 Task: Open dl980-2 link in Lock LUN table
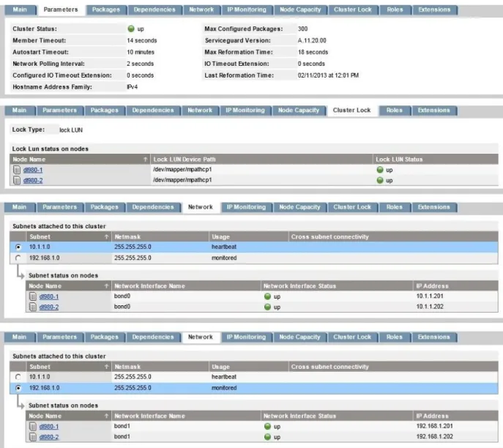33,181
